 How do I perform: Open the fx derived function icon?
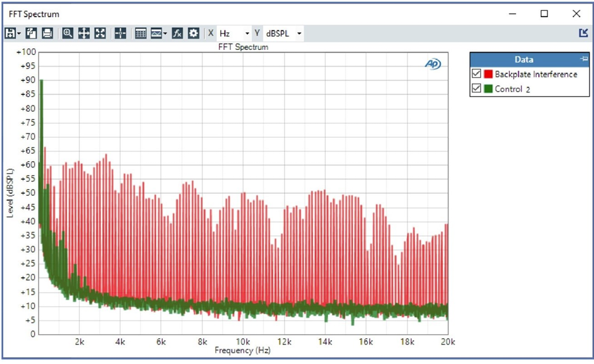177,33
